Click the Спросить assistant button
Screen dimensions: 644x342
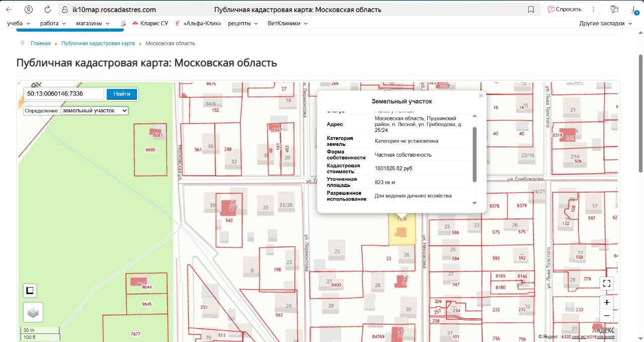565,9
